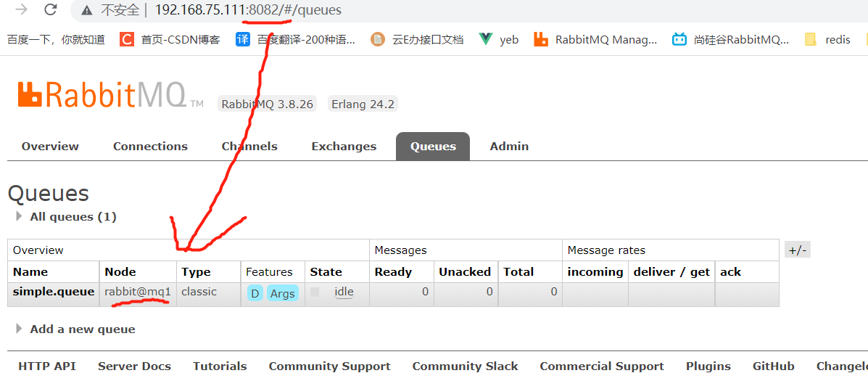Click the +/- column toggle button

click(798, 250)
